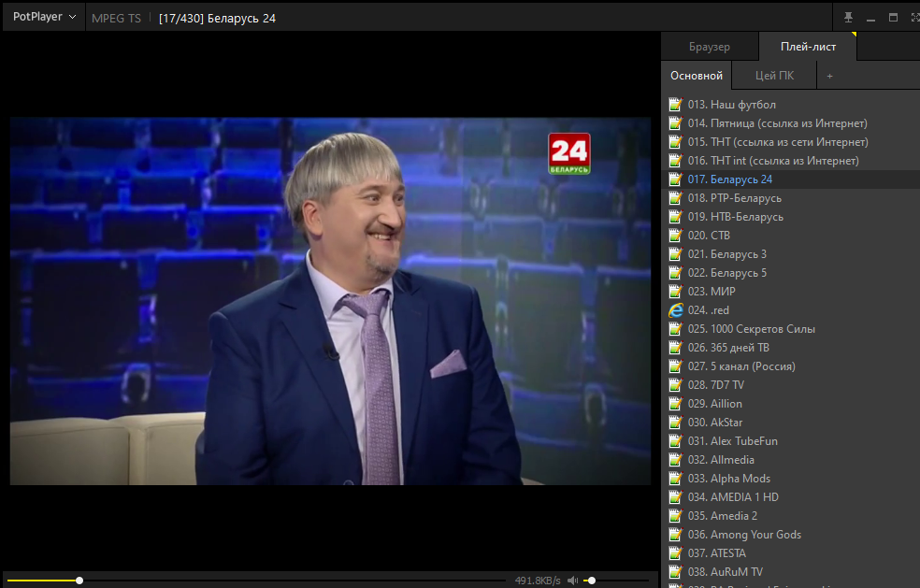Adjust the volume slider knob

pyautogui.click(x=592, y=581)
